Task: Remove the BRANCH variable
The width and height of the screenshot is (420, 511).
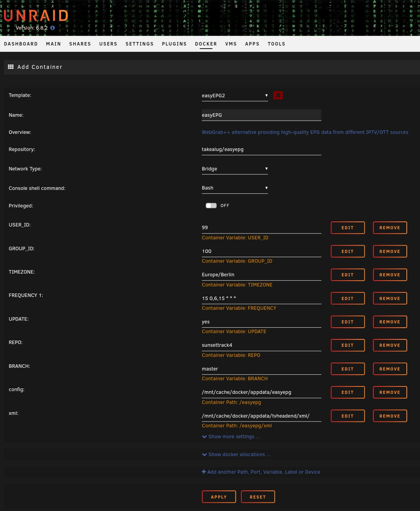Action: [x=390, y=369]
